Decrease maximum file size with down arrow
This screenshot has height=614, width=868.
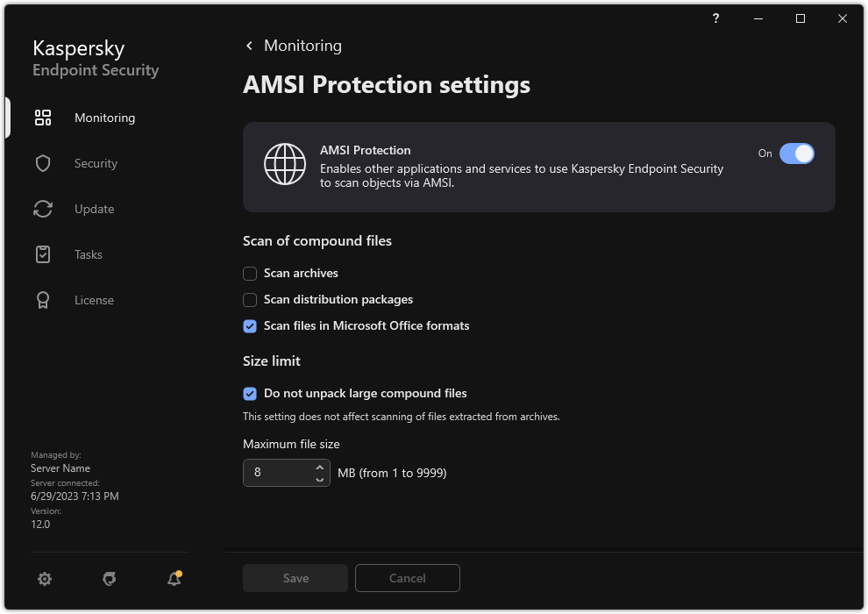(318, 478)
